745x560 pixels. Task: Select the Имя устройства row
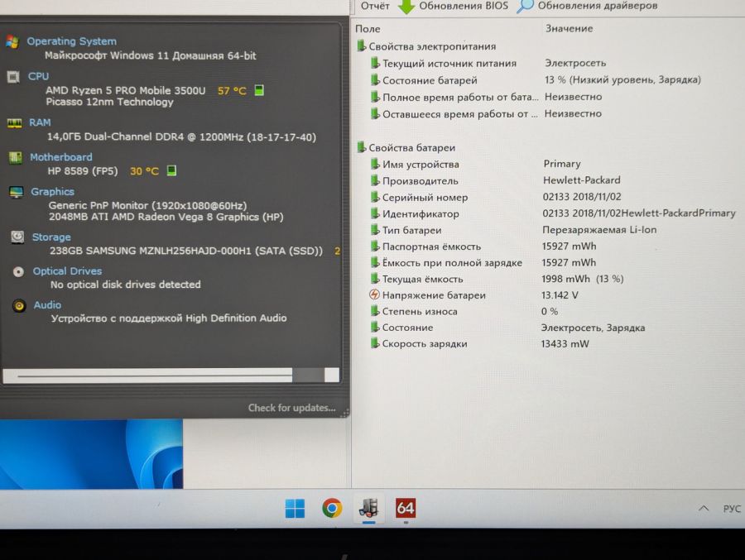476,165
